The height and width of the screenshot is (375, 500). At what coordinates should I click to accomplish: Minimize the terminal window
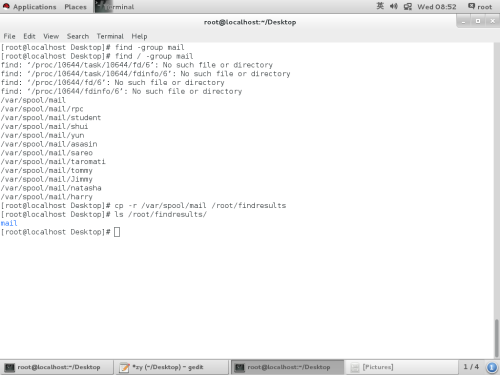click(463, 21)
